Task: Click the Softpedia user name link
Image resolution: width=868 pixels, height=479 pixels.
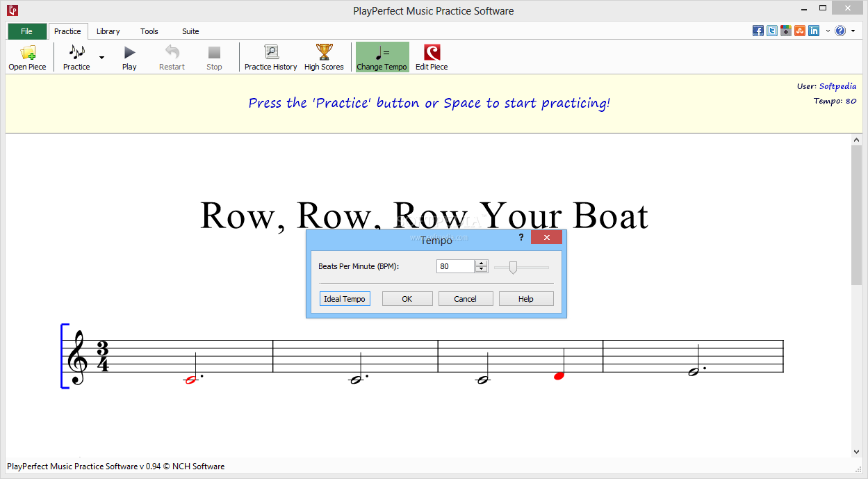Action: (x=837, y=86)
